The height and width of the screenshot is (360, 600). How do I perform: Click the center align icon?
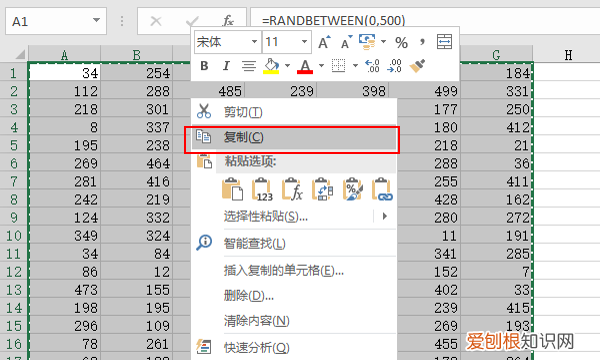249,66
